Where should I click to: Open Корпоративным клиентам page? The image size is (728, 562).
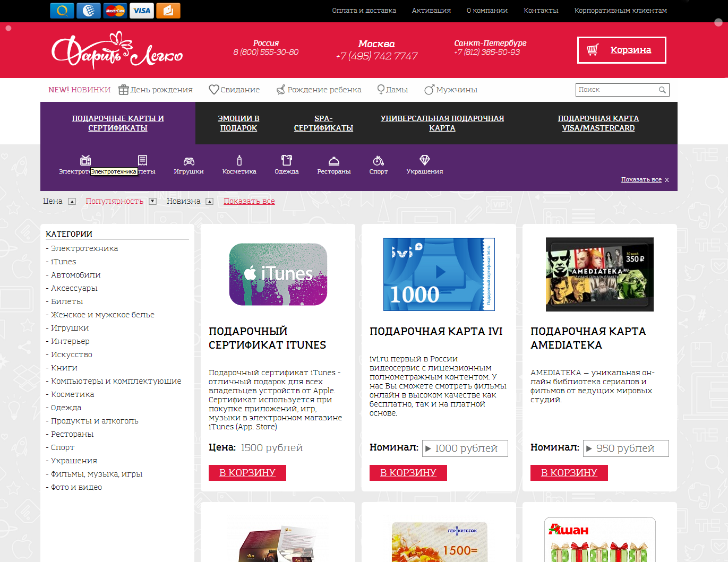(x=621, y=11)
